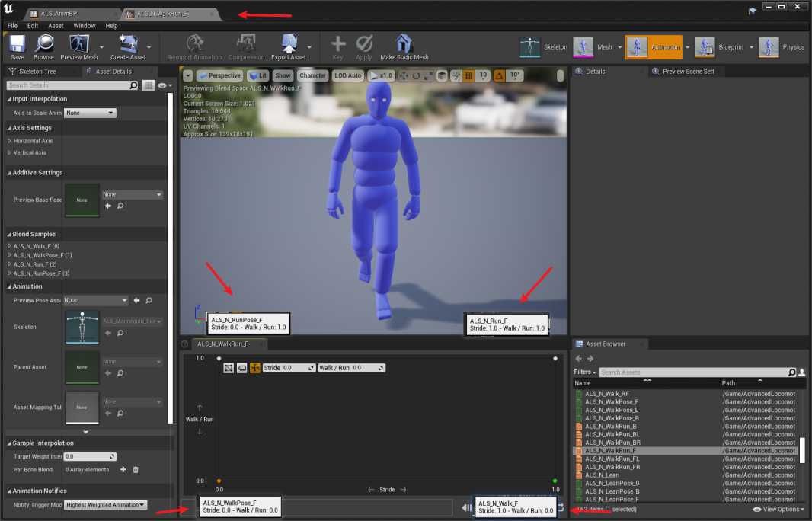The width and height of the screenshot is (812, 521).
Task: Expand the Horizontal Axis settings
Action: click(9, 141)
